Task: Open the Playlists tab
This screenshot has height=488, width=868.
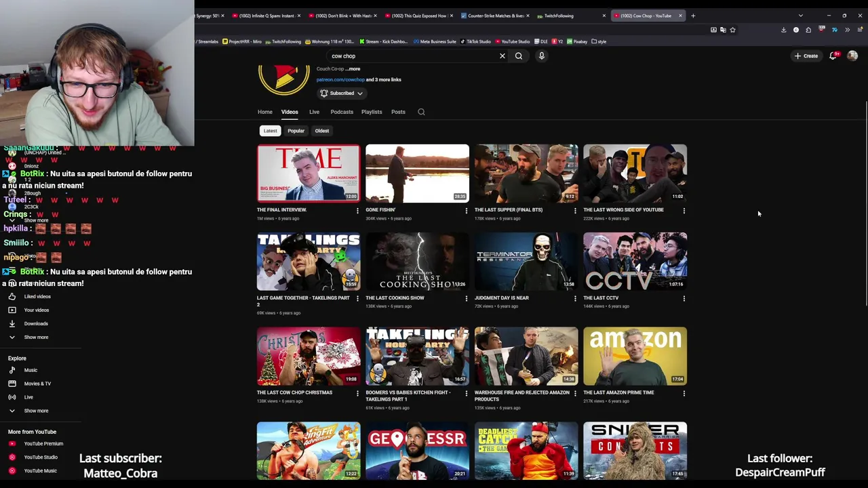Action: coord(372,112)
